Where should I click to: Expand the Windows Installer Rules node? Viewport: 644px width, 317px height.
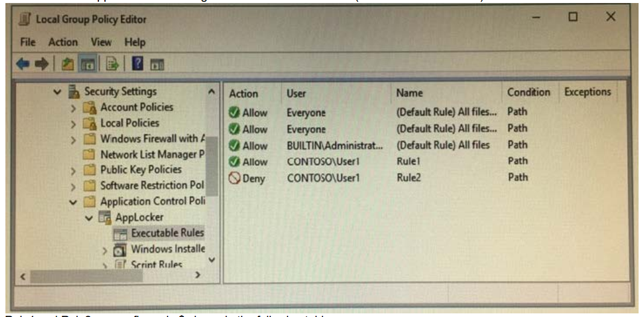[104, 250]
